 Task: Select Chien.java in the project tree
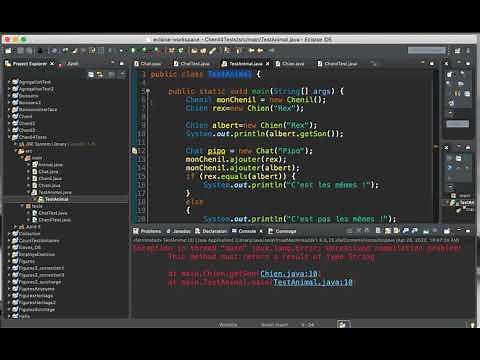pyautogui.click(x=46, y=185)
